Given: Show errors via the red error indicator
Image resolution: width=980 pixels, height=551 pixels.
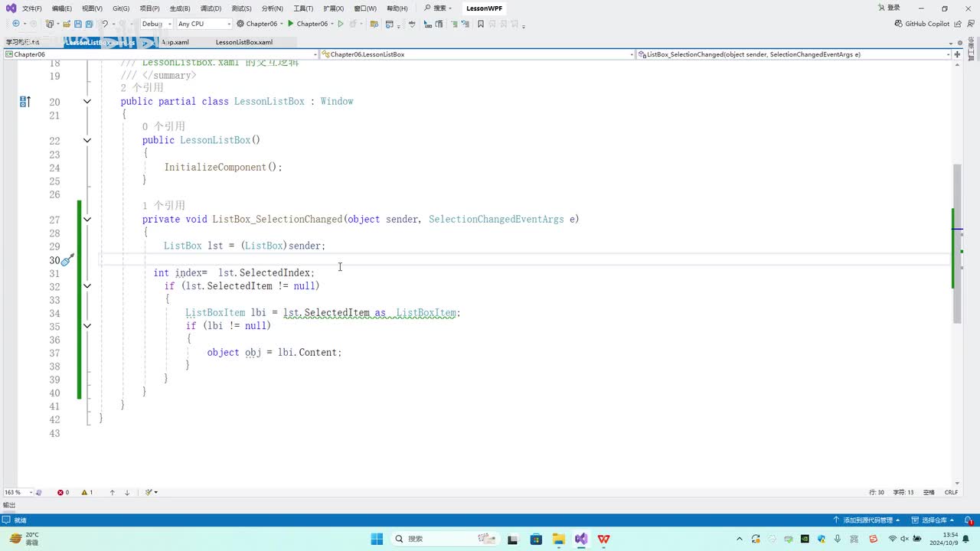Looking at the screenshot, I should point(64,492).
